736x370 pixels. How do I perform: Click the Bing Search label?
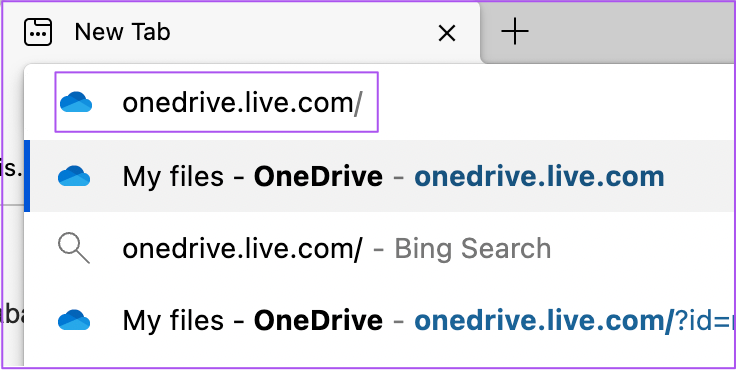click(473, 249)
